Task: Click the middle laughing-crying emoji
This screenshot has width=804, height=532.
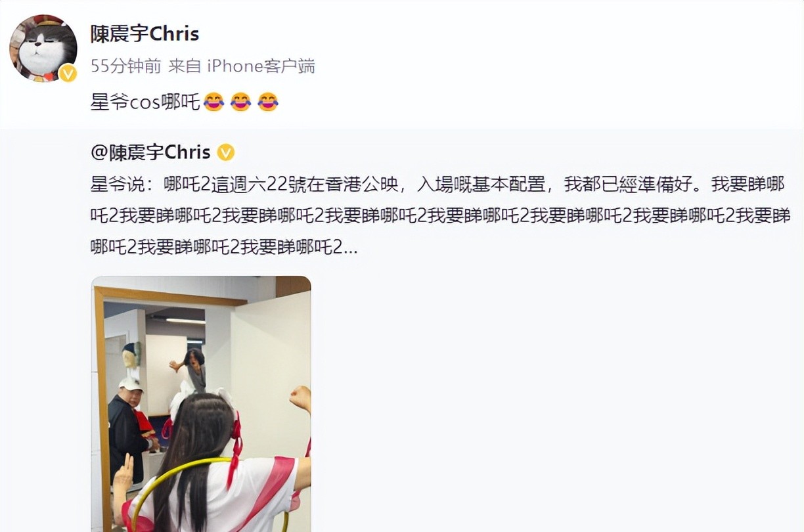Action: pyautogui.click(x=240, y=102)
